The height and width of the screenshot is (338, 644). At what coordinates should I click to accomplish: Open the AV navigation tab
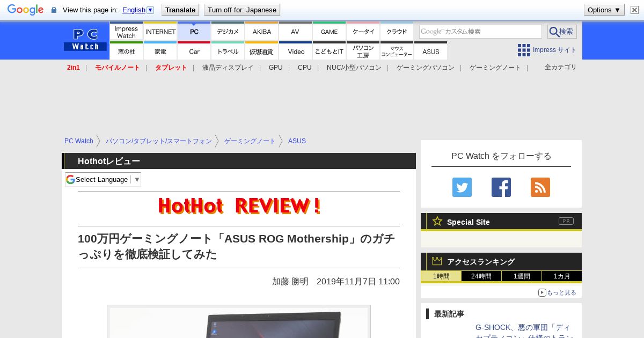[295, 32]
